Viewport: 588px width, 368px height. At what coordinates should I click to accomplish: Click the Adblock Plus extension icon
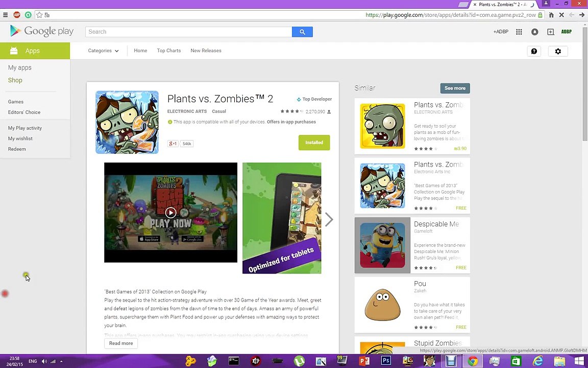click(x=17, y=15)
